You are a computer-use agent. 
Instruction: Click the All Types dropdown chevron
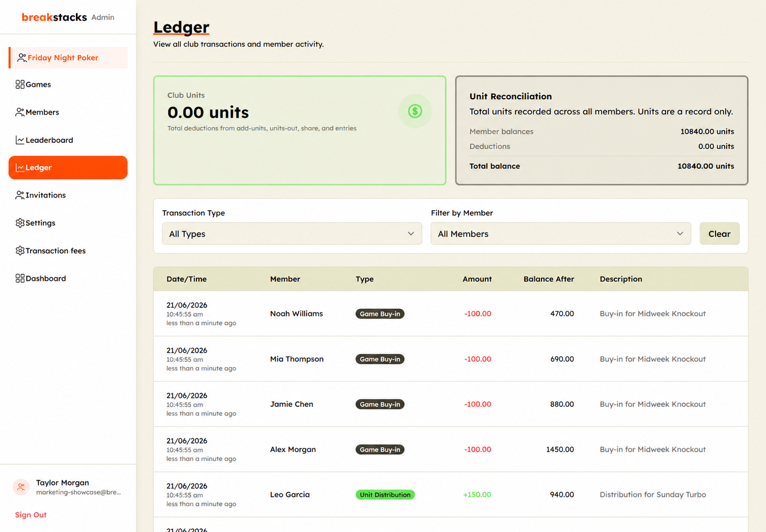point(411,234)
